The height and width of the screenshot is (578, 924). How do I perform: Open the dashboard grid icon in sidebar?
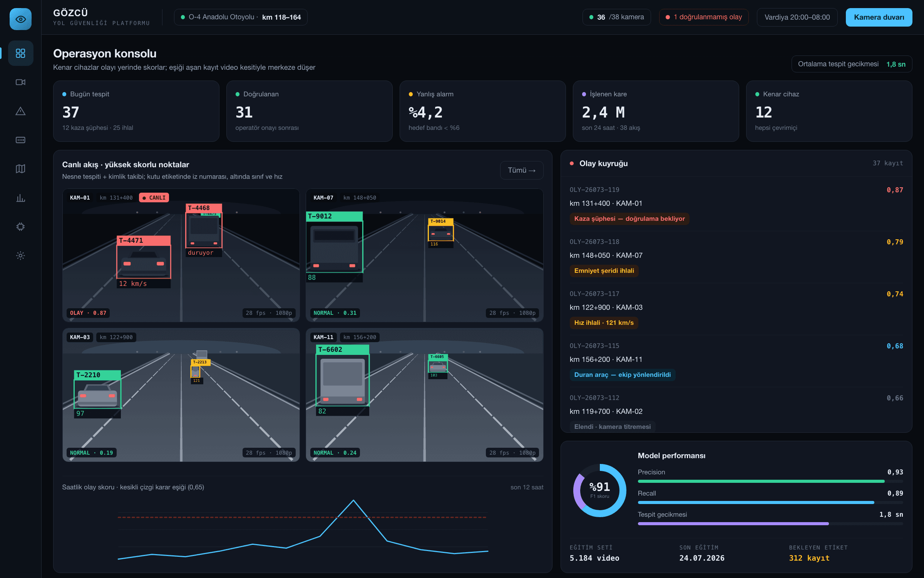coord(20,53)
